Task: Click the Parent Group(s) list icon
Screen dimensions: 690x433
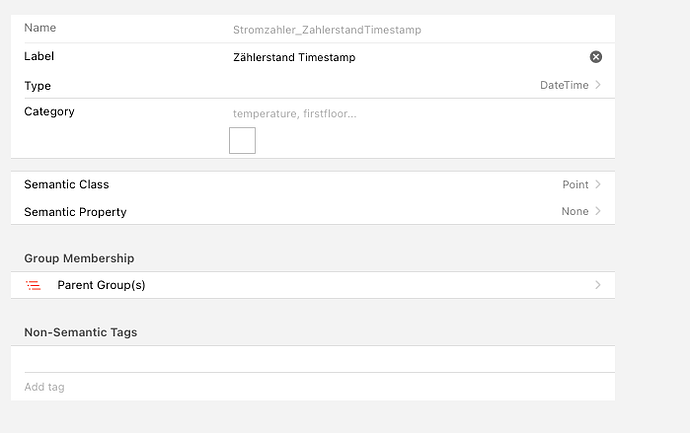Action: pos(33,285)
